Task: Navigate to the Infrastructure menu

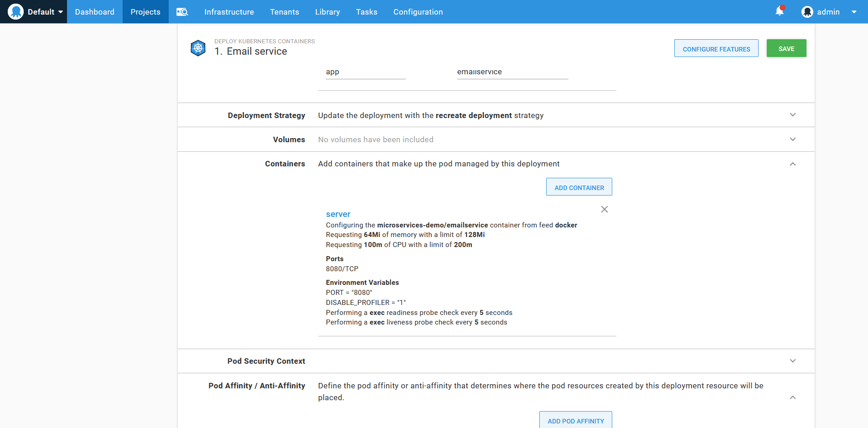Action: (x=229, y=11)
